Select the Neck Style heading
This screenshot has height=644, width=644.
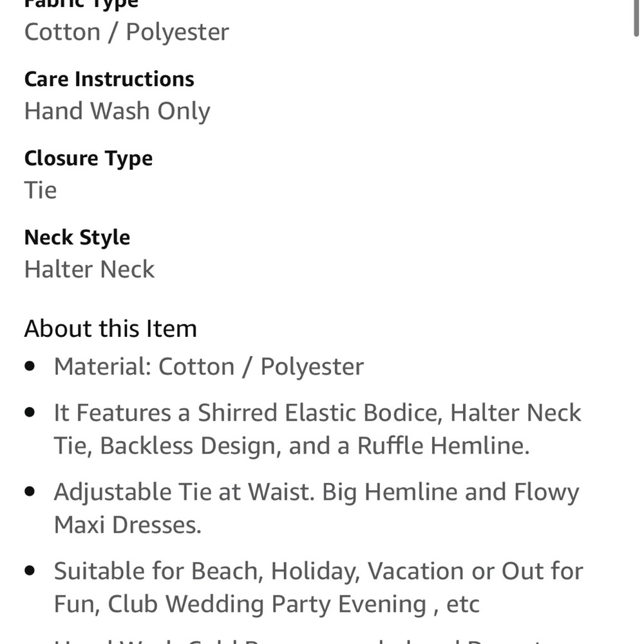[77, 238]
